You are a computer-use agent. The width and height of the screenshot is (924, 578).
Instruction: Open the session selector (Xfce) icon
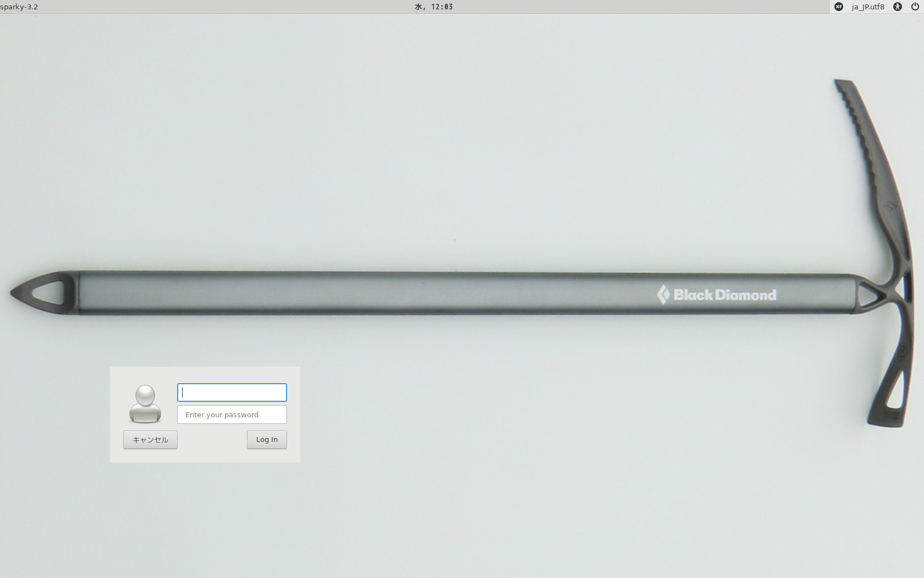pos(839,7)
